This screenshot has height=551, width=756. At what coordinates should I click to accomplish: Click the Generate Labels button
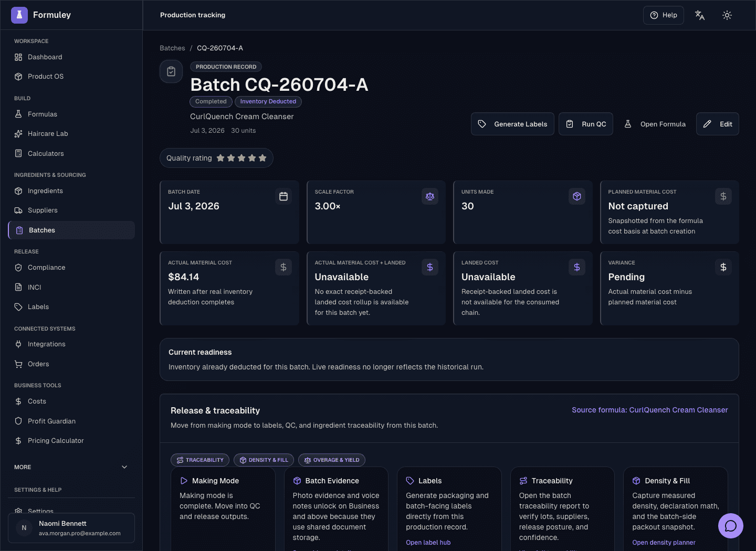[x=512, y=124]
